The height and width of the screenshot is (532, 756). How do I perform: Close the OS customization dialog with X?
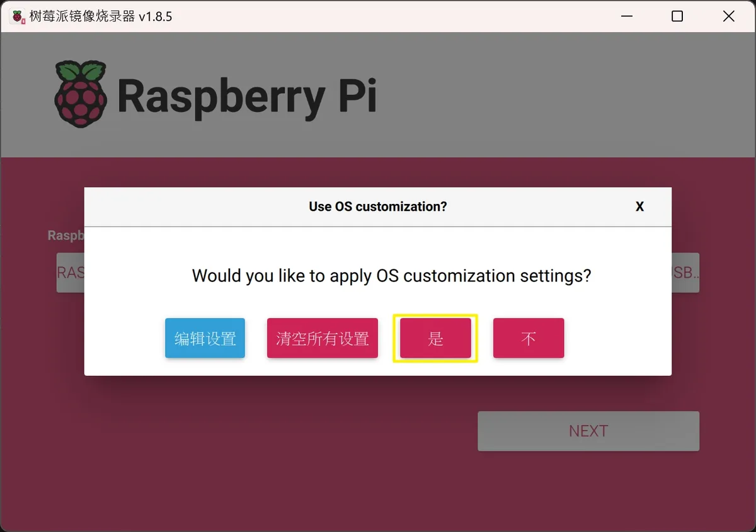click(639, 207)
